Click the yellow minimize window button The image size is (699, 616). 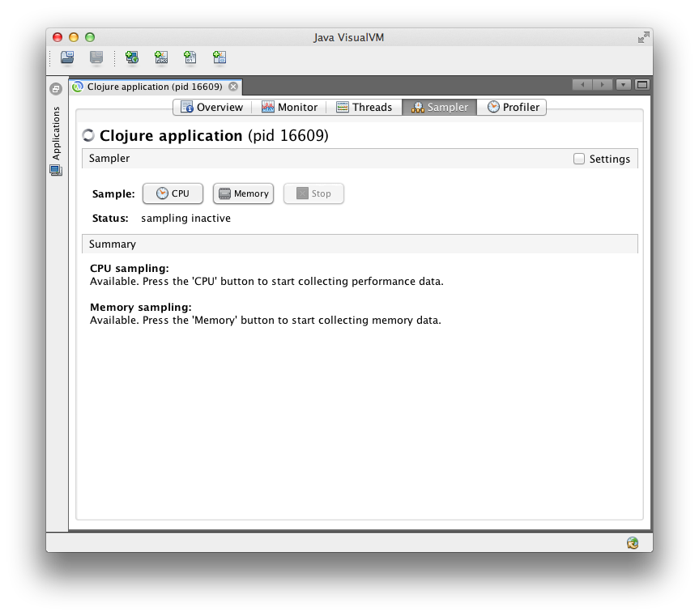coord(74,37)
